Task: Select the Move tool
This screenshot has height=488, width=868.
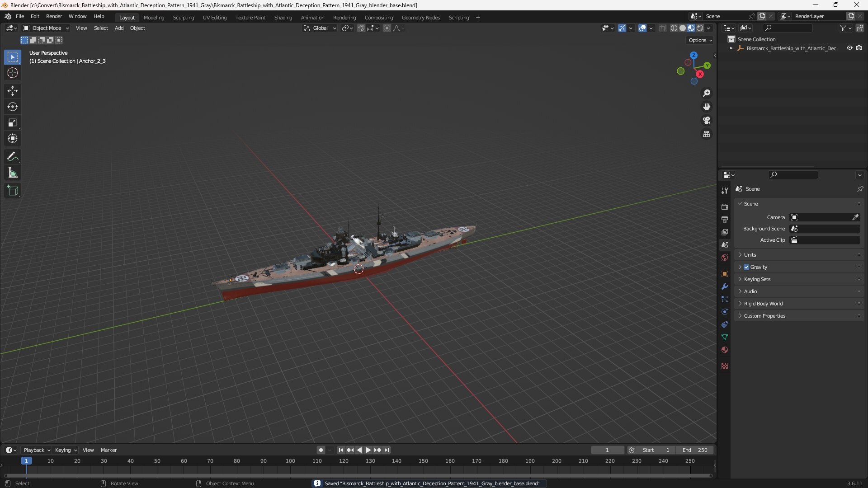Action: (13, 91)
